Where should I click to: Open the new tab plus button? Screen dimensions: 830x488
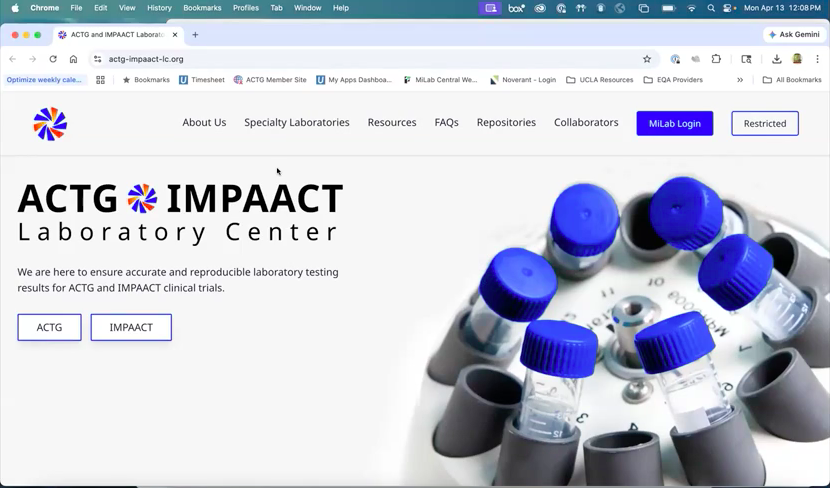coord(195,35)
